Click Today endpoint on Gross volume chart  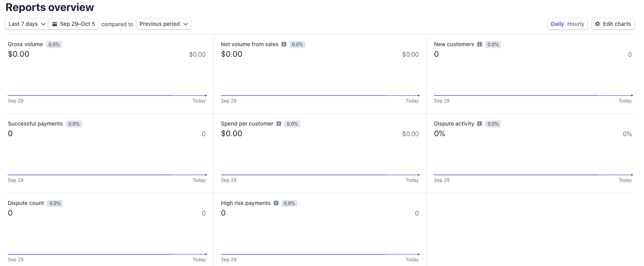[x=206, y=95]
